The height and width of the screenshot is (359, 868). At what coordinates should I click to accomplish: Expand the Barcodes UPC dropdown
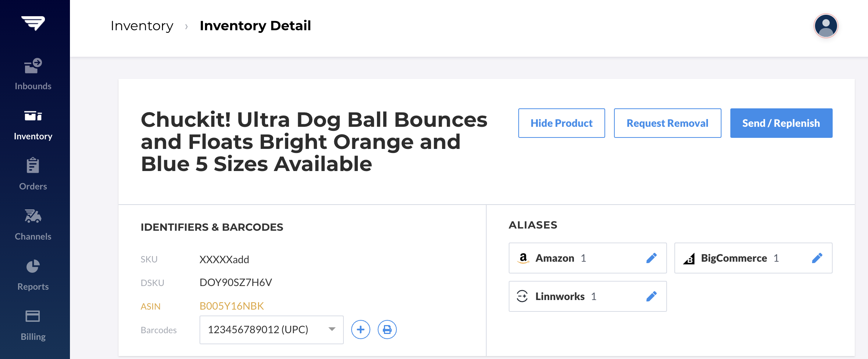[x=272, y=330]
